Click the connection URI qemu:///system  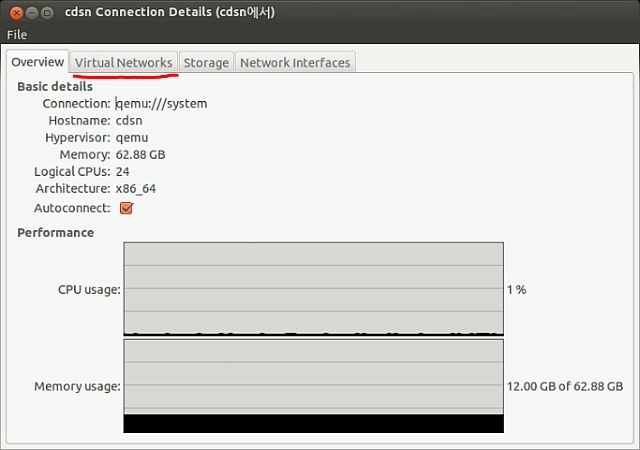tap(161, 104)
